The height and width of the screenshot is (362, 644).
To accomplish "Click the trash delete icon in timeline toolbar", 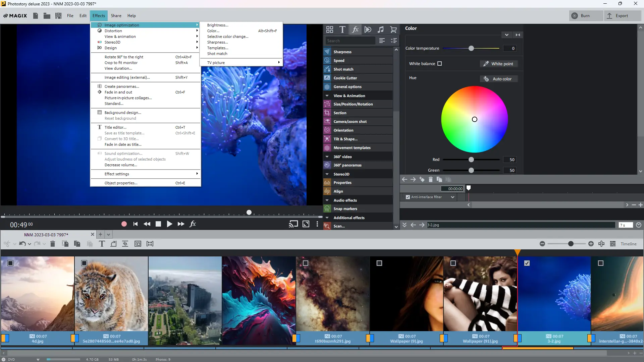I will point(53,244).
